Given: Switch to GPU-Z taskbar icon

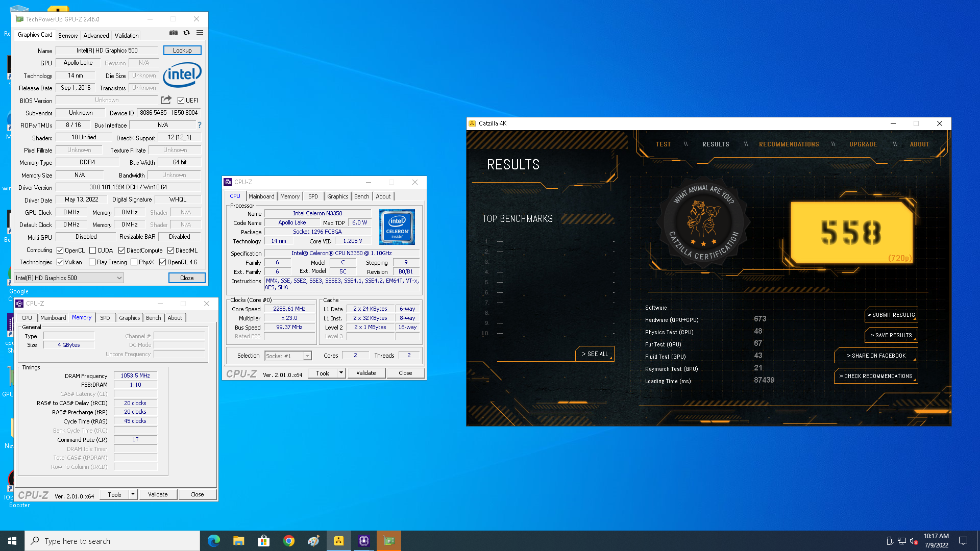Looking at the screenshot, I should click(x=389, y=541).
